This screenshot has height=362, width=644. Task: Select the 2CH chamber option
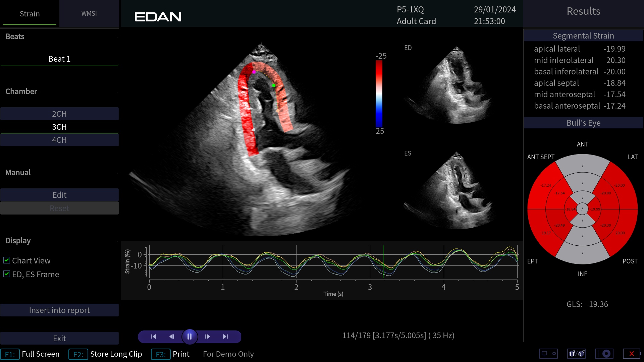(x=59, y=114)
